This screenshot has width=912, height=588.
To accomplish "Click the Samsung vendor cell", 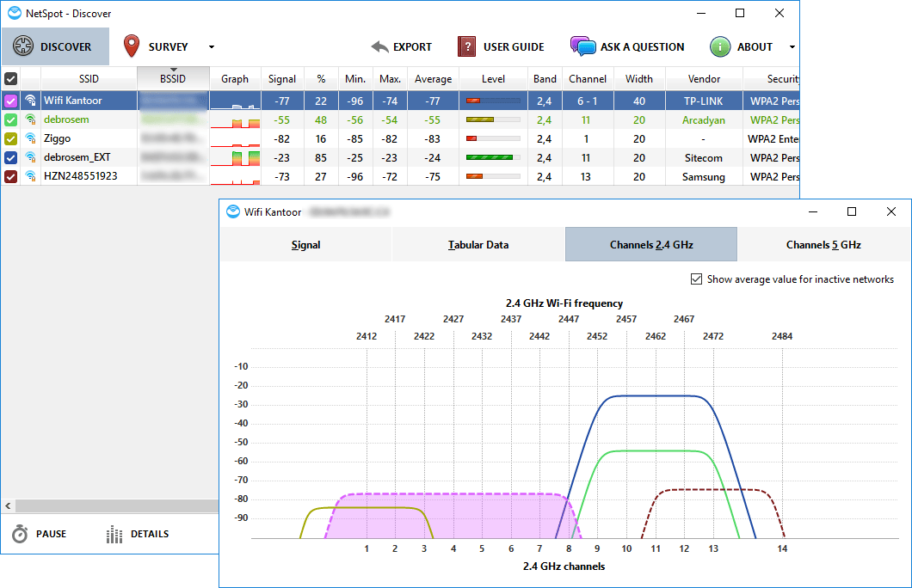I will 704,176.
